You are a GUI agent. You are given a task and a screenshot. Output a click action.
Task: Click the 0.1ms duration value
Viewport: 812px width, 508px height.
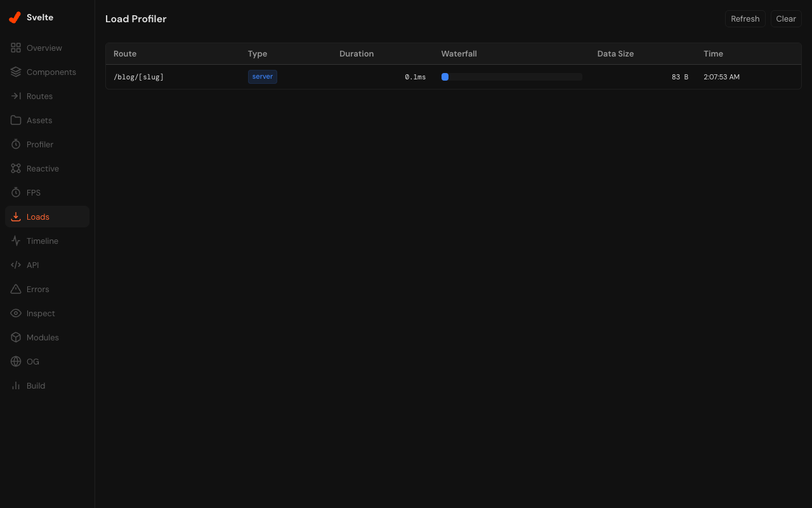416,77
